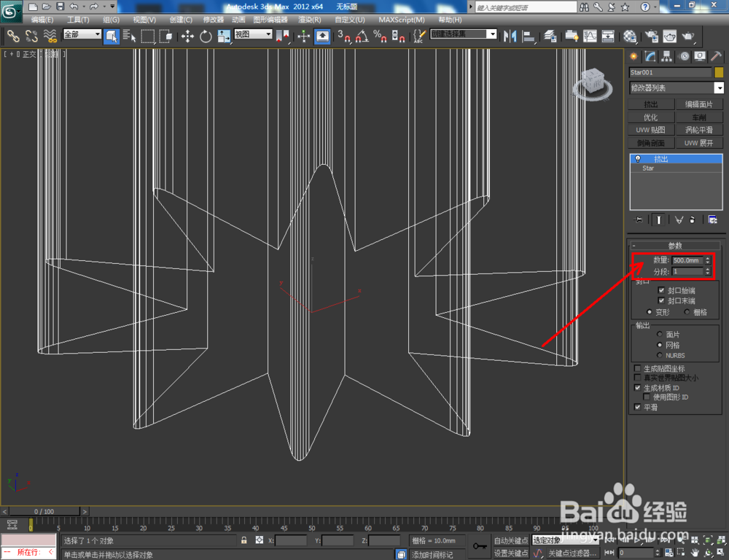Open the 编辑(E) menu

pos(42,20)
